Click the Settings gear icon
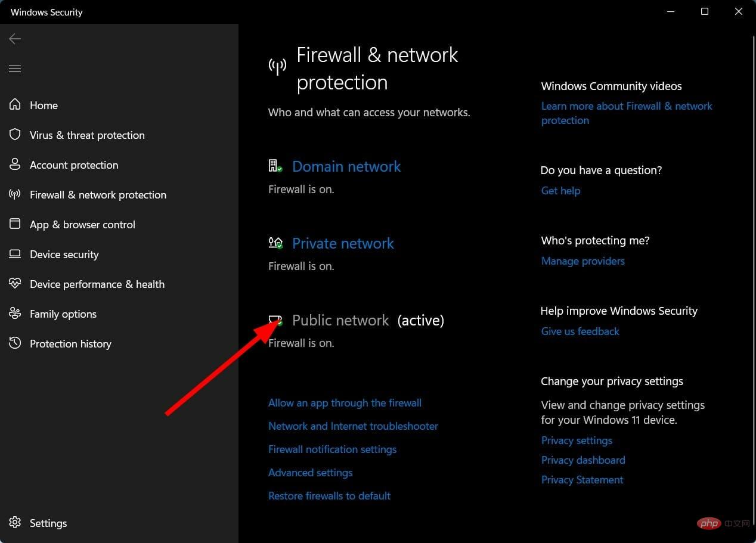The image size is (756, 543). pyautogui.click(x=15, y=523)
